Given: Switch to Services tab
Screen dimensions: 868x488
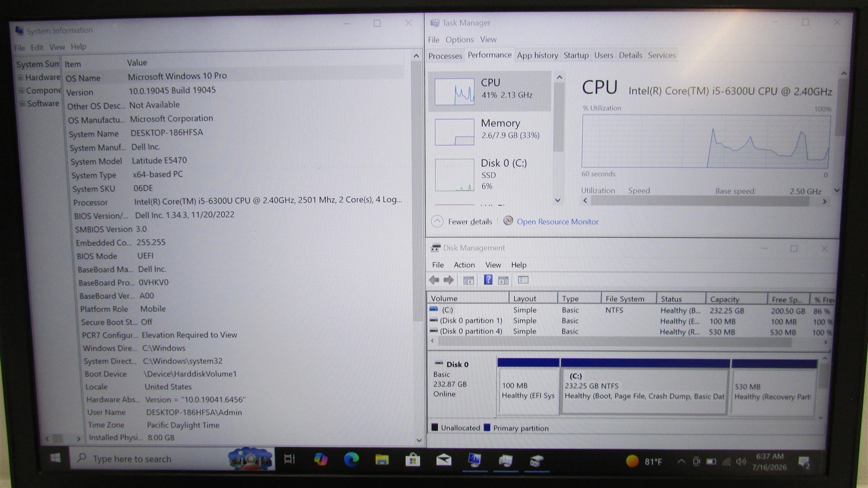Looking at the screenshot, I should [662, 55].
